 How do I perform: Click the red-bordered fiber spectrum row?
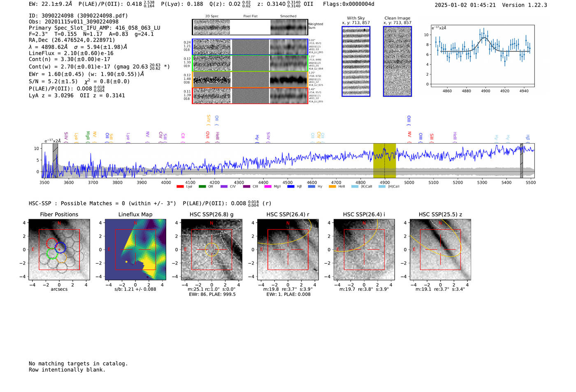(x=250, y=95)
